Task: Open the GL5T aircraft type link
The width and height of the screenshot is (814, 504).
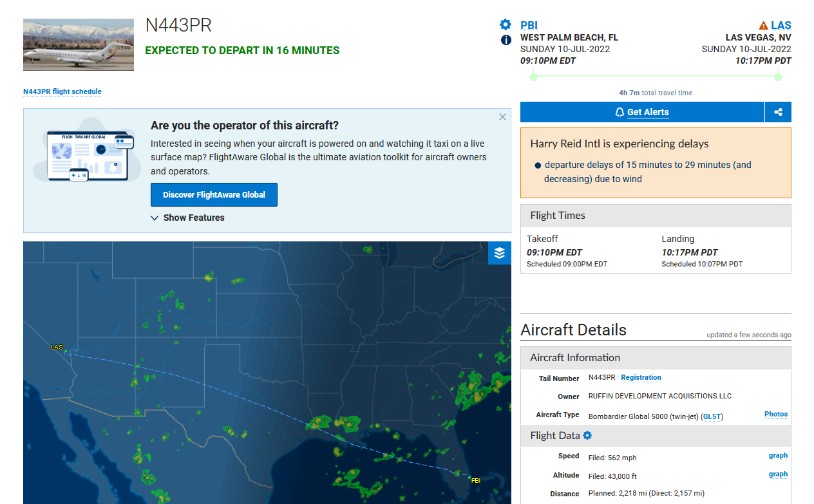Action: [712, 416]
